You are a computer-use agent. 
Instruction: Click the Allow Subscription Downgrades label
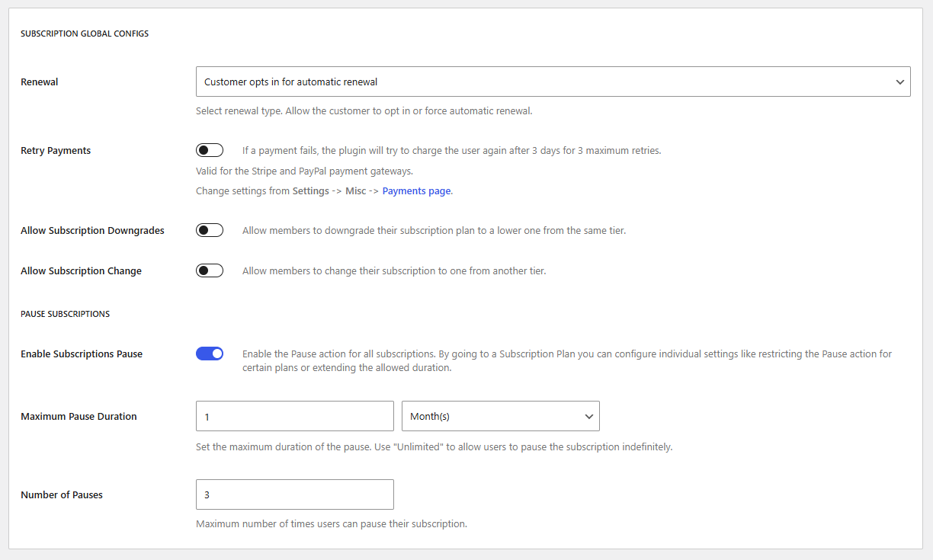pos(91,229)
